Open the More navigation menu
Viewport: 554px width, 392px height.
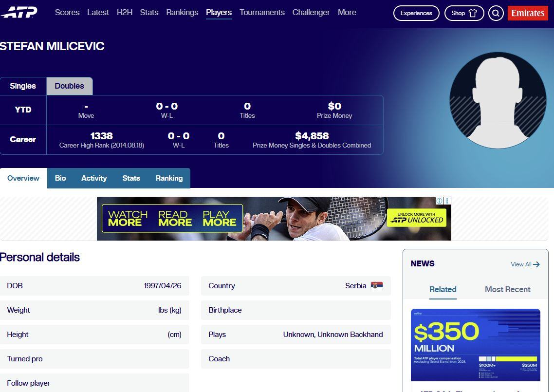(347, 12)
